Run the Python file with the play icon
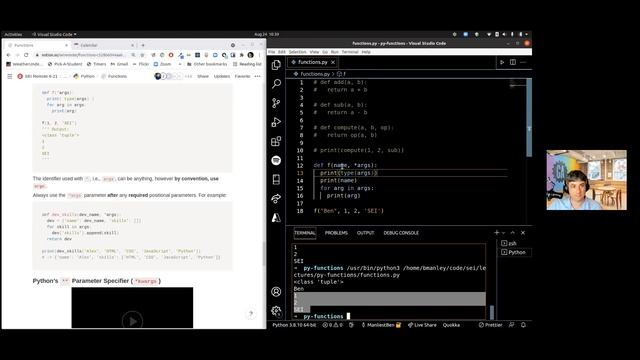 (x=502, y=62)
